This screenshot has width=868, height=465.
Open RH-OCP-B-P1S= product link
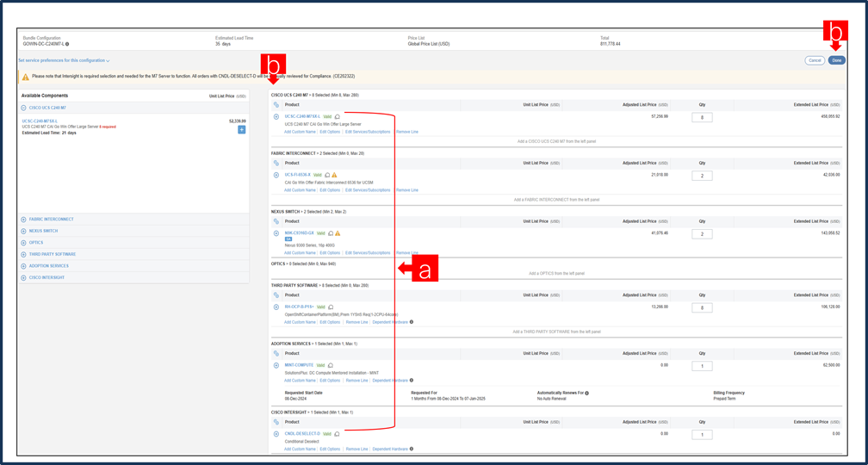pos(300,307)
